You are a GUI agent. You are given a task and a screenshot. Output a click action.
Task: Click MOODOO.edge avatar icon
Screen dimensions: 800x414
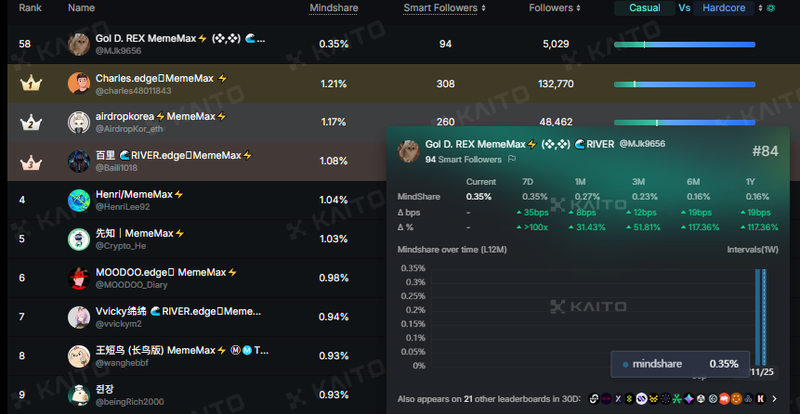[x=79, y=278]
